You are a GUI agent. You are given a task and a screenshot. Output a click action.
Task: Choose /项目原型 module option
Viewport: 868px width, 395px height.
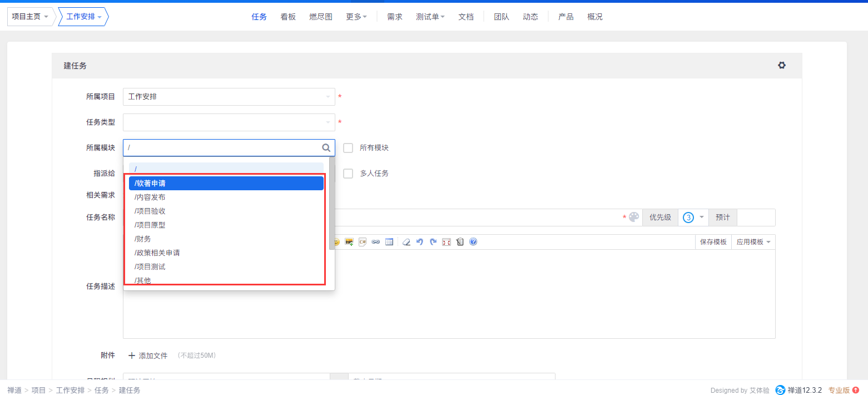[x=226, y=225]
